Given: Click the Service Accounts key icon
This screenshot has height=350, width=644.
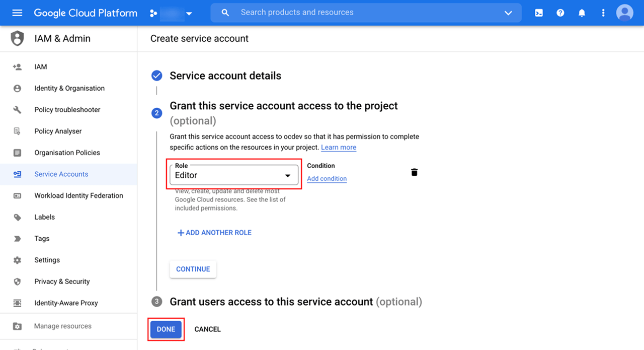Looking at the screenshot, I should coord(17,174).
